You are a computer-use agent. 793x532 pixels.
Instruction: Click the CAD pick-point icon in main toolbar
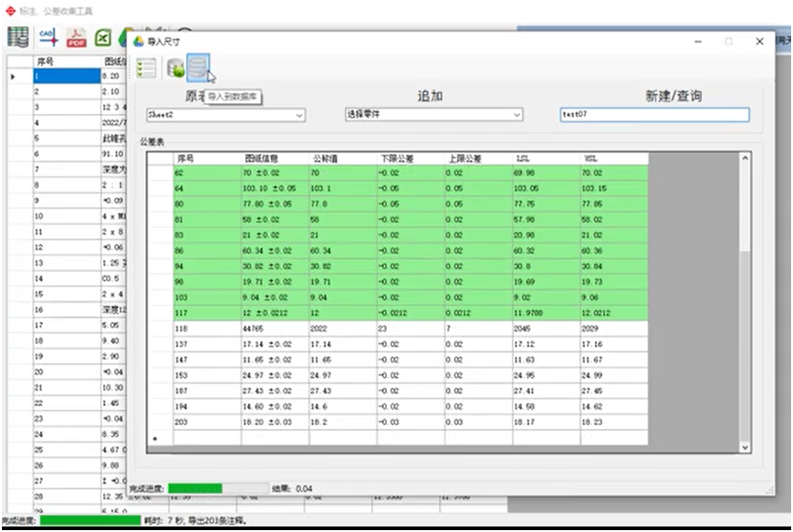click(x=48, y=37)
